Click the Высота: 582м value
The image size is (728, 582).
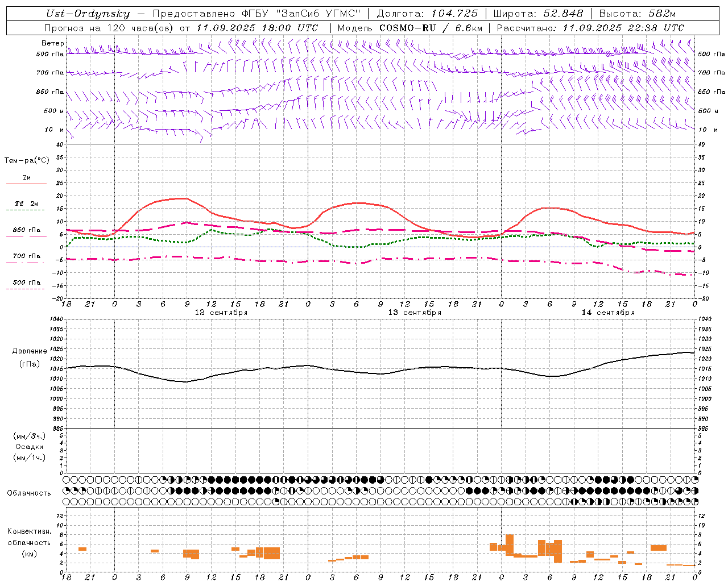(637, 14)
